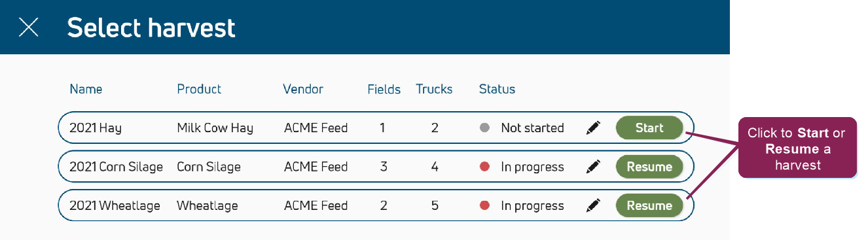Select the 2021 Hay row name
This screenshot has width=868, height=240.
(x=96, y=128)
